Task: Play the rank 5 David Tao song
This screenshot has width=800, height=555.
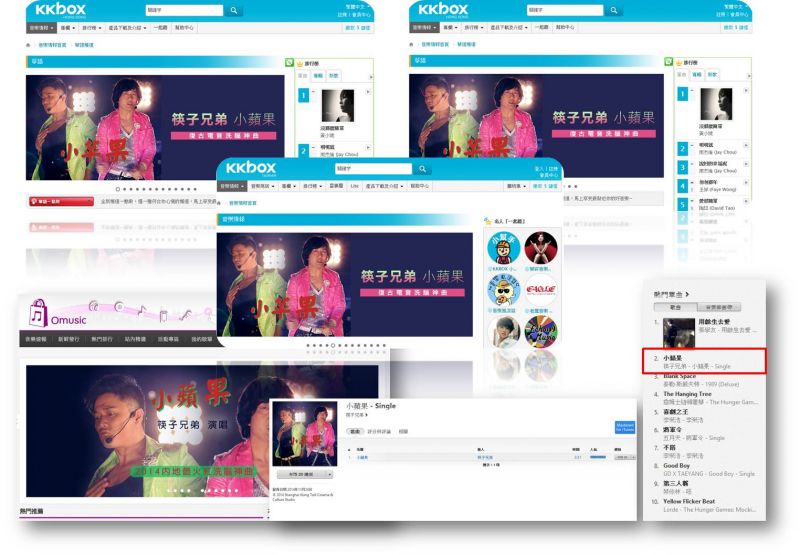Action: click(746, 201)
